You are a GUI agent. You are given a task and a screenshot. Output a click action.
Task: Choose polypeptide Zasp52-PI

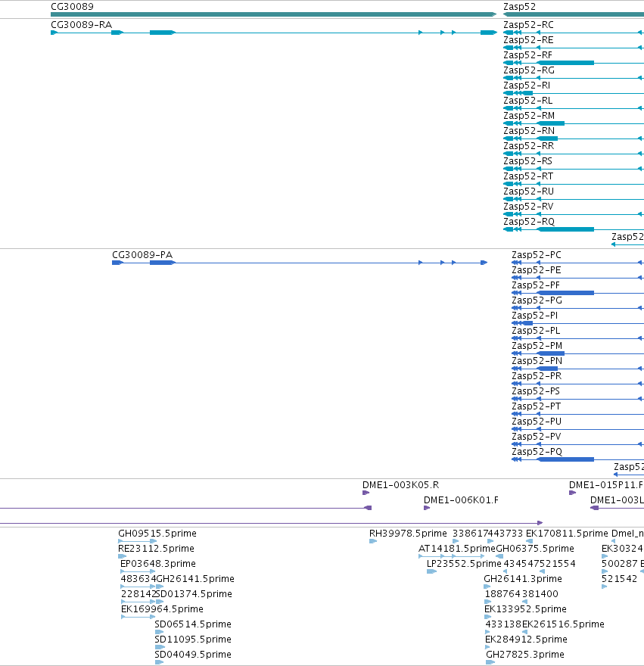point(535,316)
